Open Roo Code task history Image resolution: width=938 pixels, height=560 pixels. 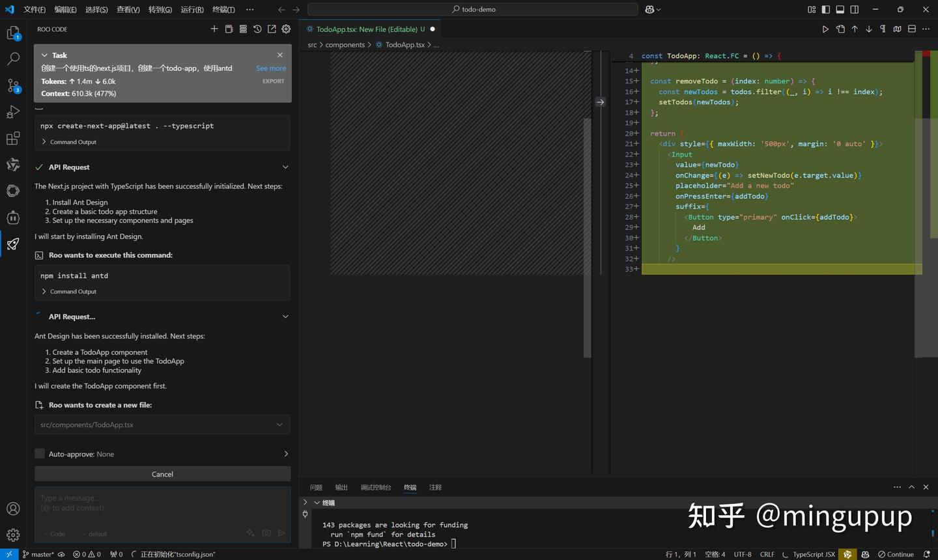(x=257, y=29)
